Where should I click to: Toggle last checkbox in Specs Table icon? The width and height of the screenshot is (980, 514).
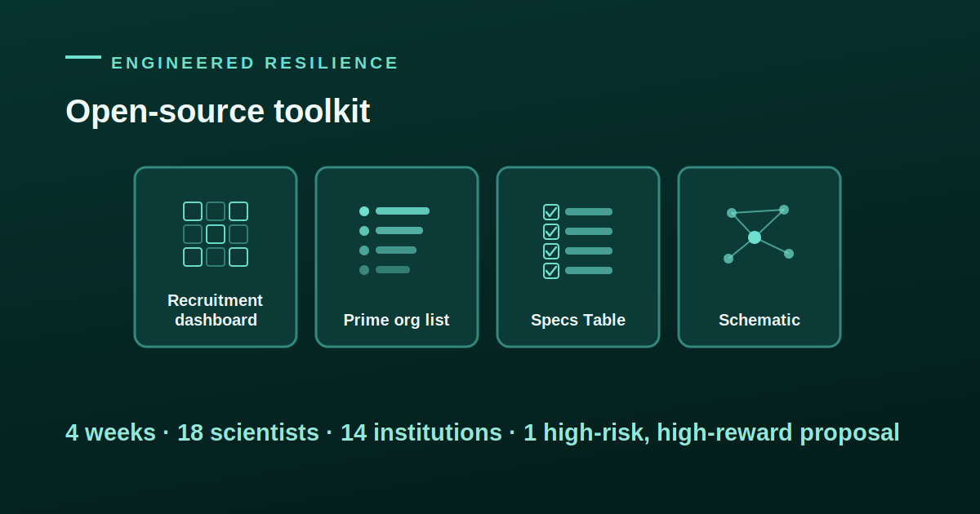point(551,271)
